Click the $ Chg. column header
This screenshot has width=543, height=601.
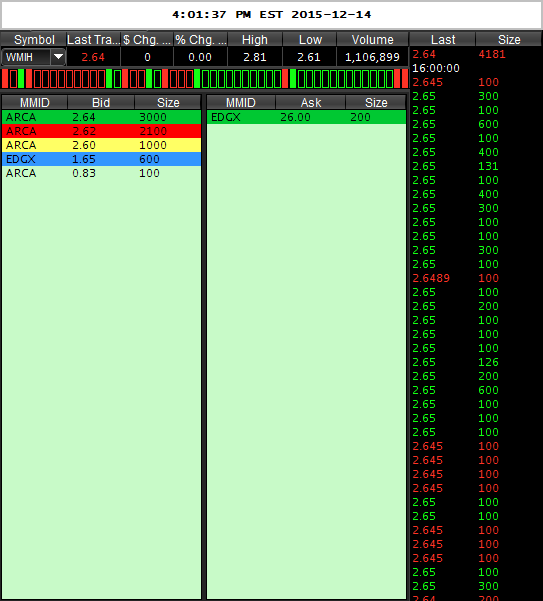pyautogui.click(x=147, y=39)
